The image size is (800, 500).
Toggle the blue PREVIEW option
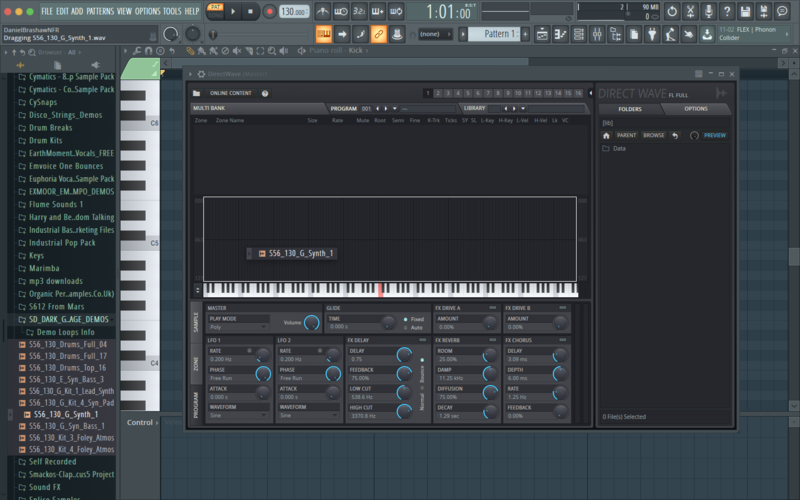coord(714,135)
